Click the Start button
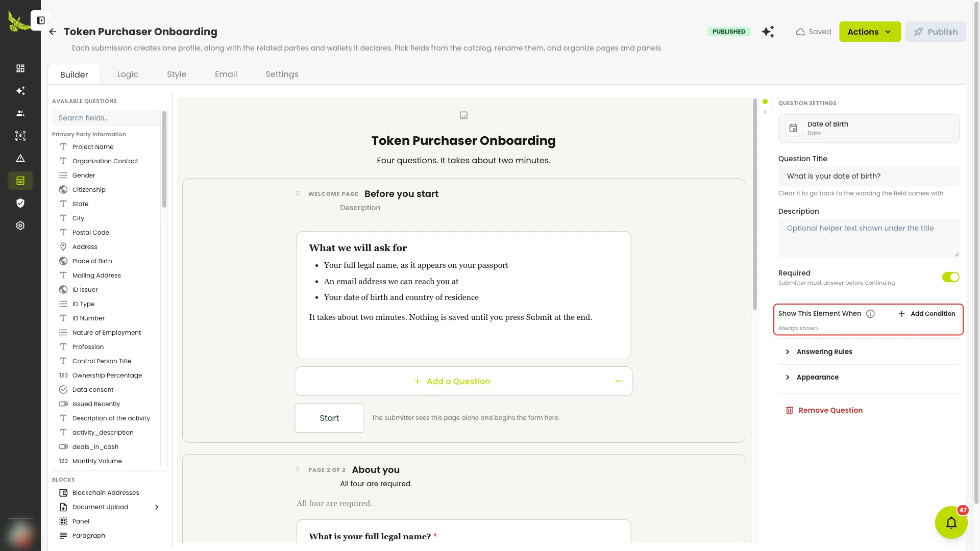 [x=329, y=418]
